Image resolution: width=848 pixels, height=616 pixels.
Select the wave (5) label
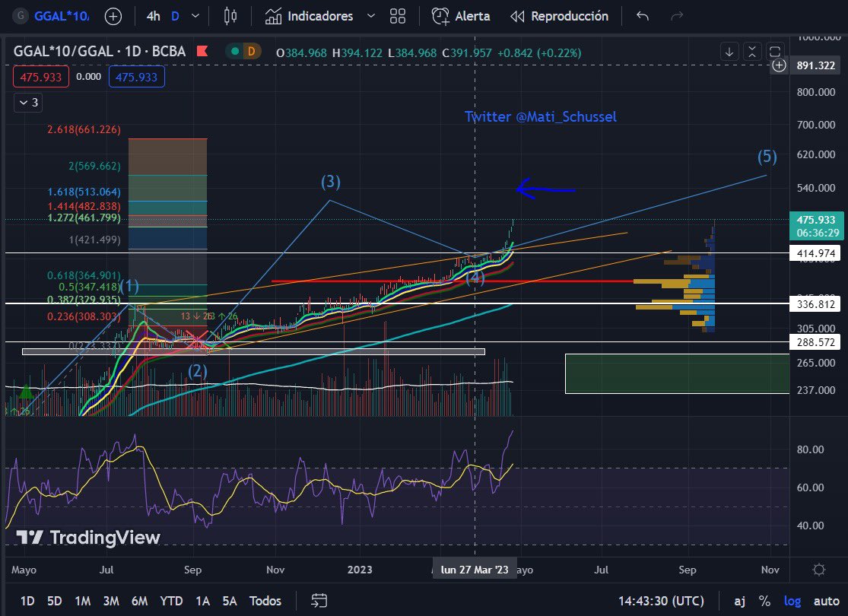[x=767, y=157]
